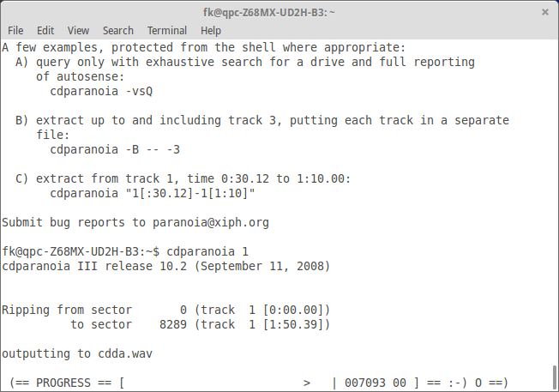Click the typed command cdparanoia 1 at the prompt
This screenshot has height=392, width=559.
[207, 251]
